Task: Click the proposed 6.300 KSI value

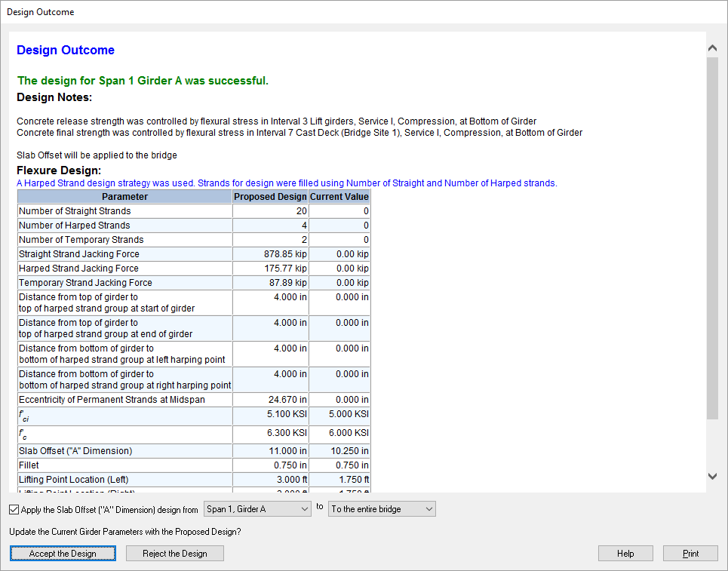Action: 286,433
